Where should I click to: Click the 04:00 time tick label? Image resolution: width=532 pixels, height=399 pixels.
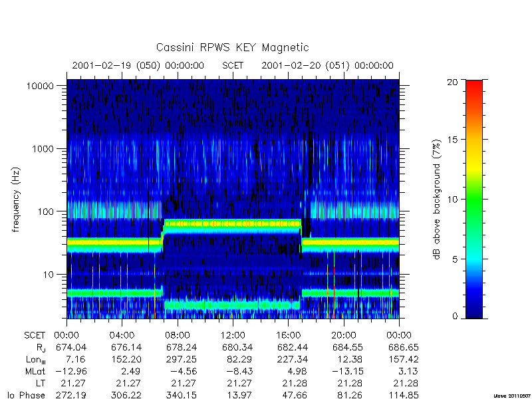pos(122,336)
